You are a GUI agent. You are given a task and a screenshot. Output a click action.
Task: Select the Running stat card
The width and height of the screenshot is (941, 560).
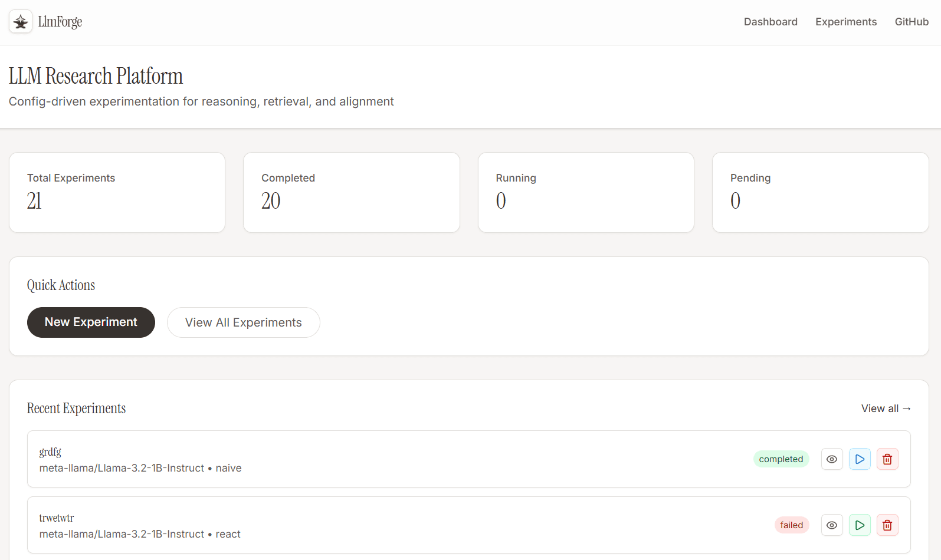tap(586, 193)
